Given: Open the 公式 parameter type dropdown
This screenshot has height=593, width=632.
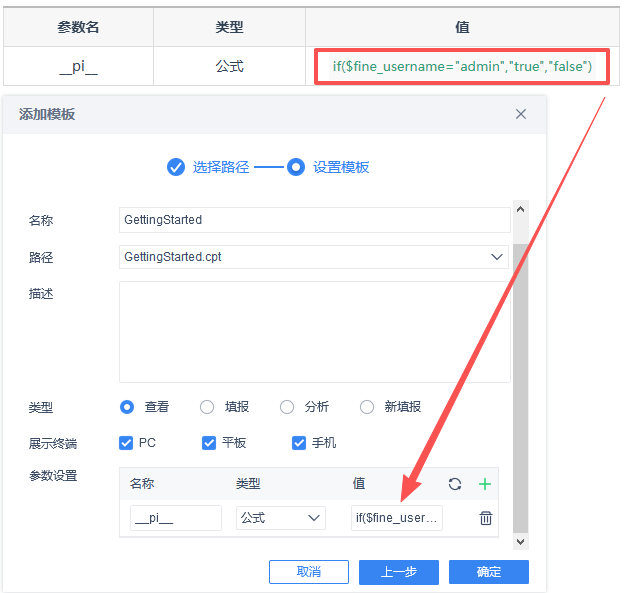Looking at the screenshot, I should click(281, 518).
